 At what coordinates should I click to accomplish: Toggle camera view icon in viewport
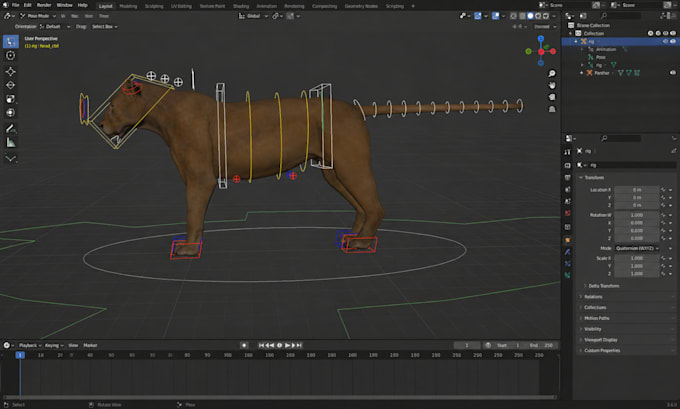[x=552, y=97]
